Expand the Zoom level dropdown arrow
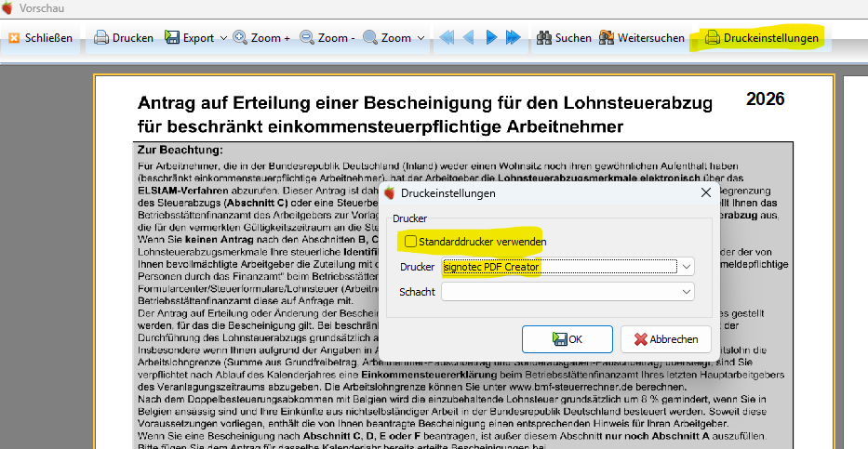868x449 pixels. point(421,38)
